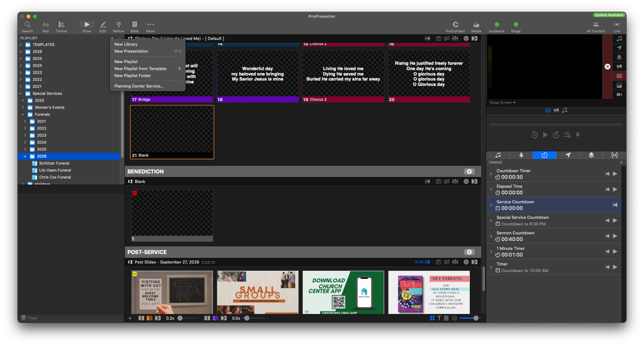The height and width of the screenshot is (346, 644).
Task: Select the Download Church Center App slide
Action: click(x=343, y=292)
